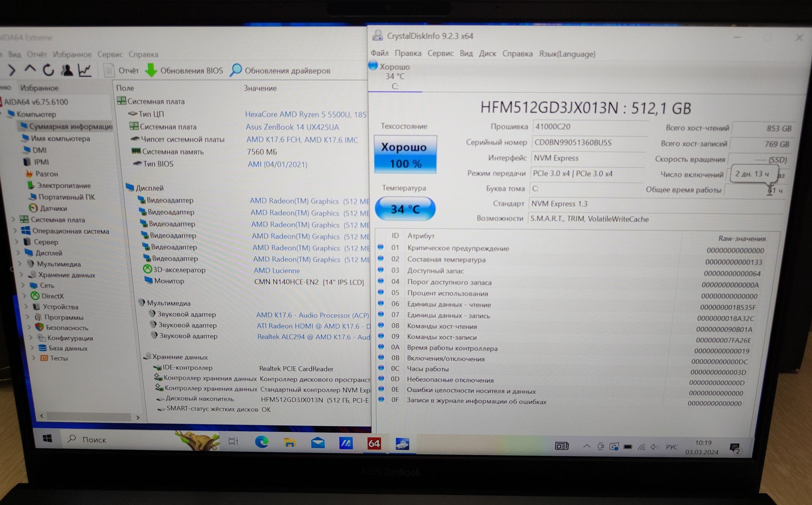Expand Операционная система tree node

(15, 231)
